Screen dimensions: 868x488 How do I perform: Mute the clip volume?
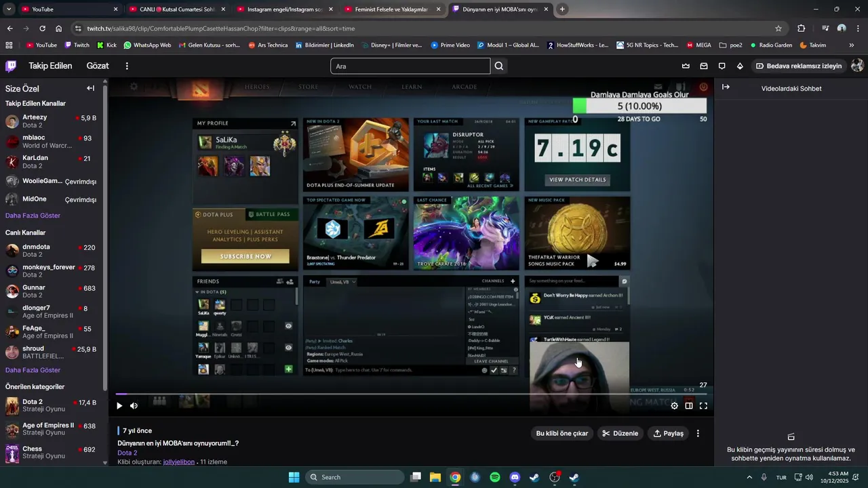coord(134,406)
